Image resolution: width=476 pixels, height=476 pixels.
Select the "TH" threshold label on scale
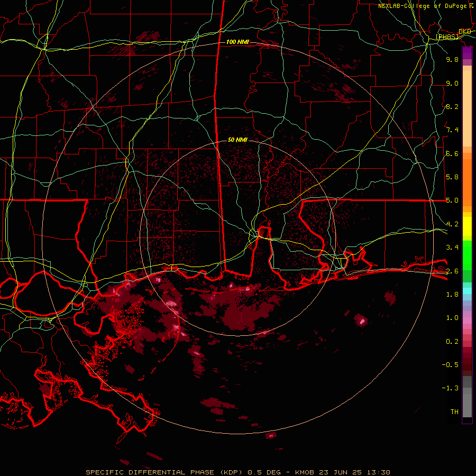click(454, 412)
